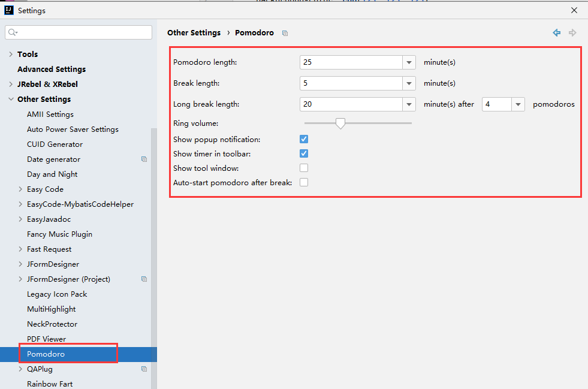Disable Show popup notification checkbox
The height and width of the screenshot is (389, 588).
[304, 139]
